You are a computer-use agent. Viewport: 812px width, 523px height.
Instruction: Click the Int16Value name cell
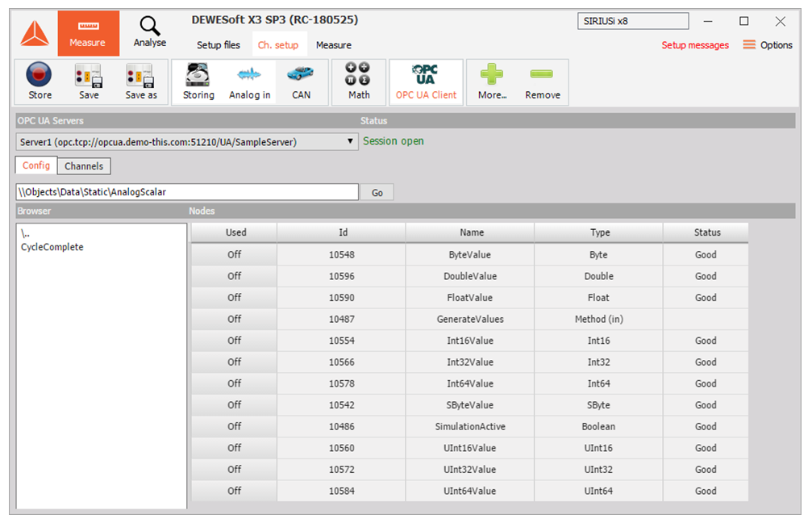(x=470, y=341)
